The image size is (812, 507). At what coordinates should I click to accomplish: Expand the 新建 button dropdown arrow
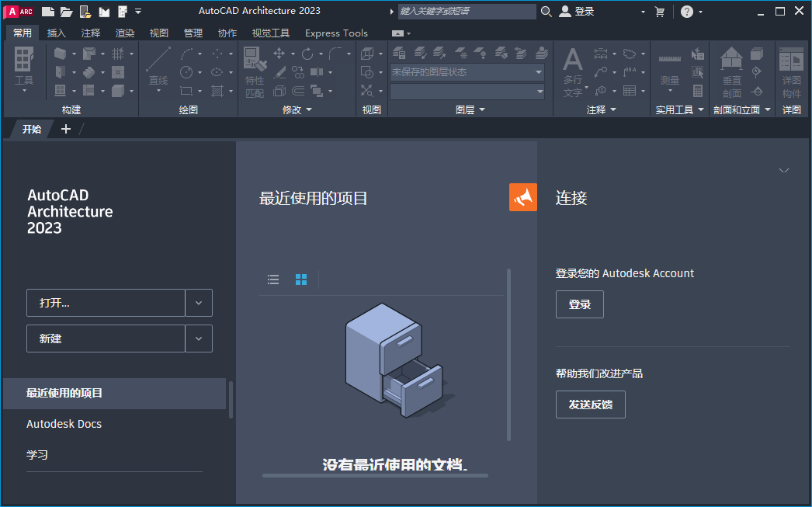tap(199, 339)
